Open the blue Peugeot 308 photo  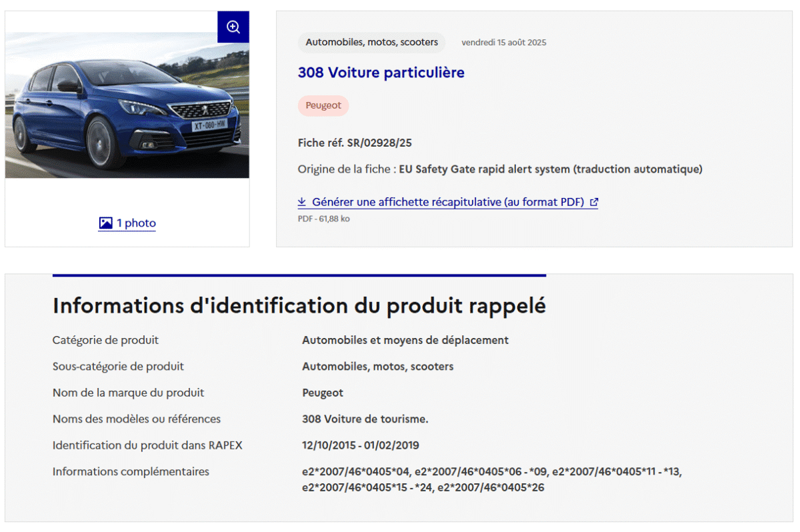[x=127, y=105]
